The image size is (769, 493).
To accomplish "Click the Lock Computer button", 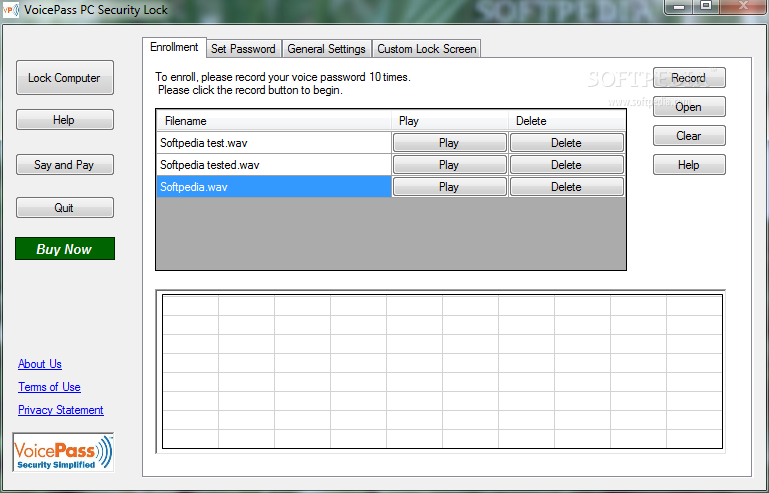I will click(x=65, y=78).
